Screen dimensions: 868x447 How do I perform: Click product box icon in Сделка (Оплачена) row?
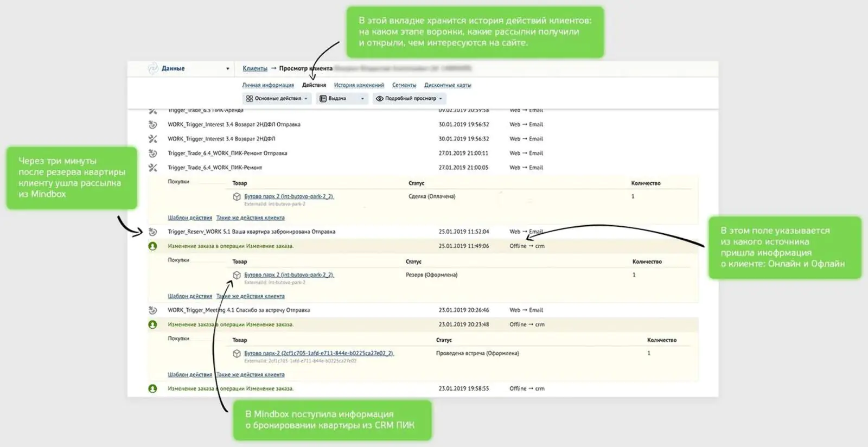(x=237, y=197)
